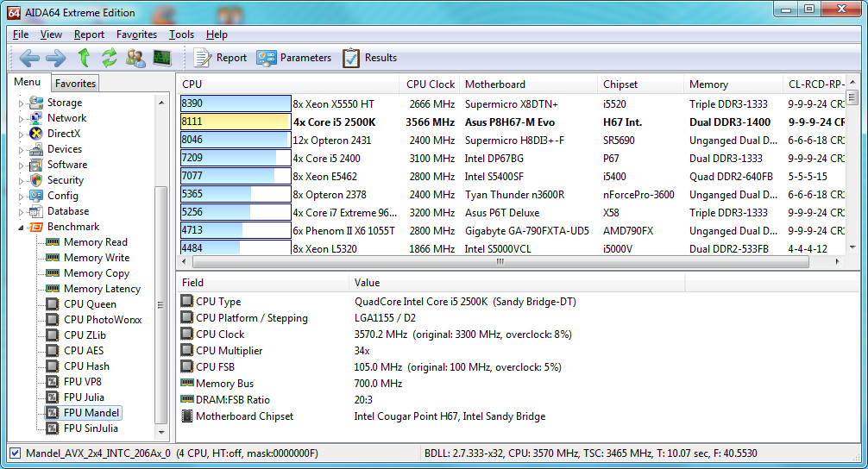Click the Network icon in tree
868x469 pixels.
(36, 118)
